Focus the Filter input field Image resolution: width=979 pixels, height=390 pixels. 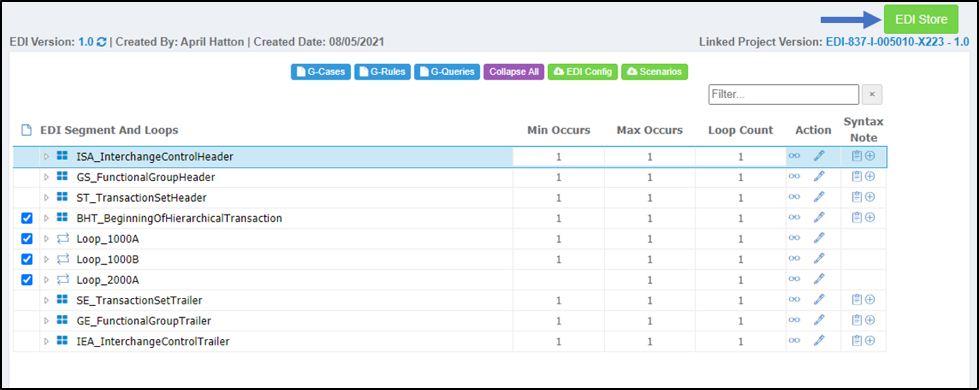coord(784,95)
